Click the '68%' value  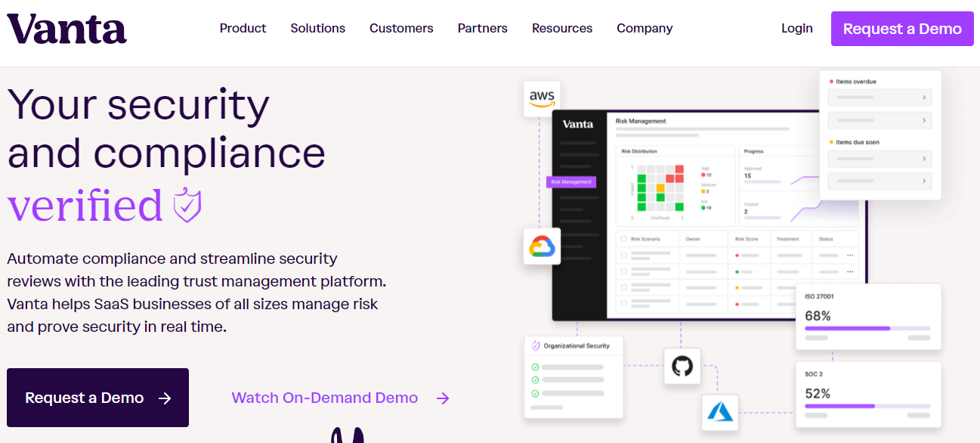(818, 315)
